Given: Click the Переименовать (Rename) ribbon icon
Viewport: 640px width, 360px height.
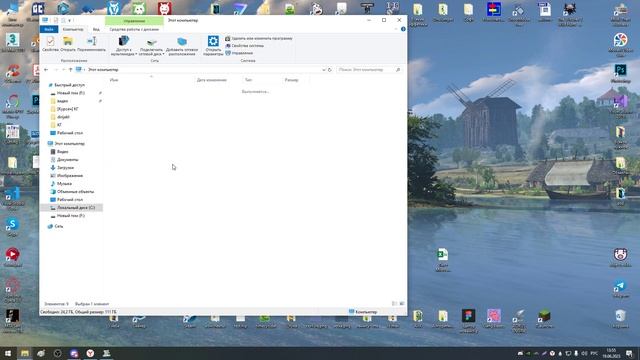Looking at the screenshot, I should point(91,44).
